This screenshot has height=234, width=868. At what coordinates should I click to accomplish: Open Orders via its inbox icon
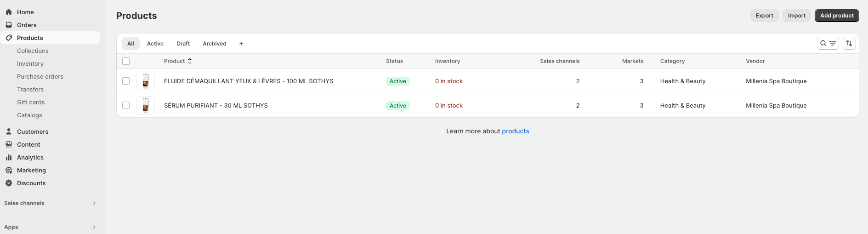(x=9, y=25)
